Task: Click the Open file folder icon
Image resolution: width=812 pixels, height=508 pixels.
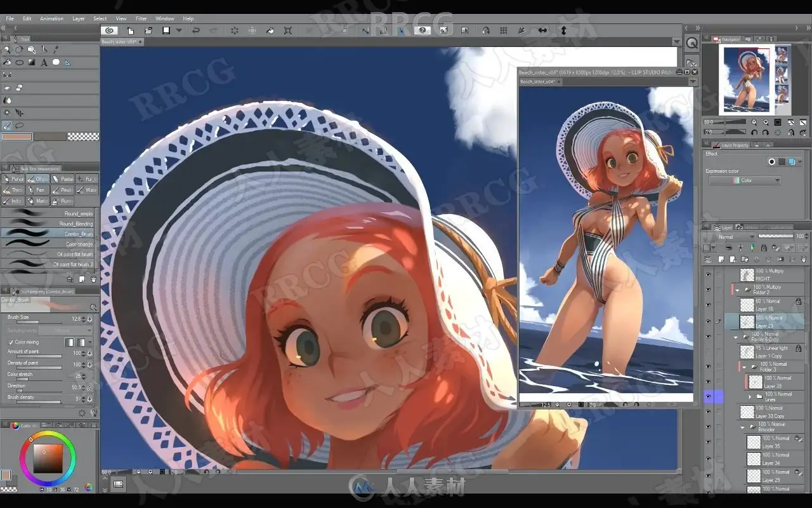Action: 148,30
